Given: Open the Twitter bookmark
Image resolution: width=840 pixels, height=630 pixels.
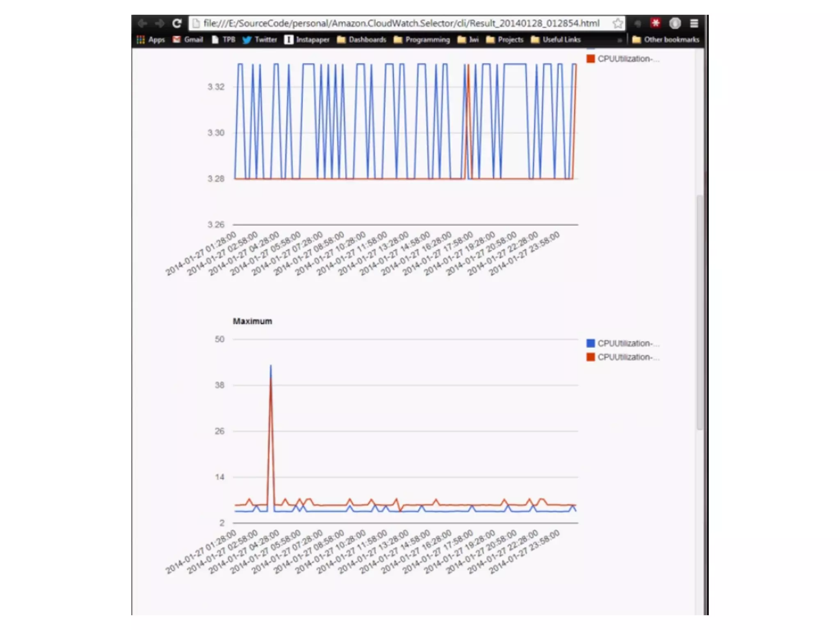Looking at the screenshot, I should pyautogui.click(x=260, y=40).
